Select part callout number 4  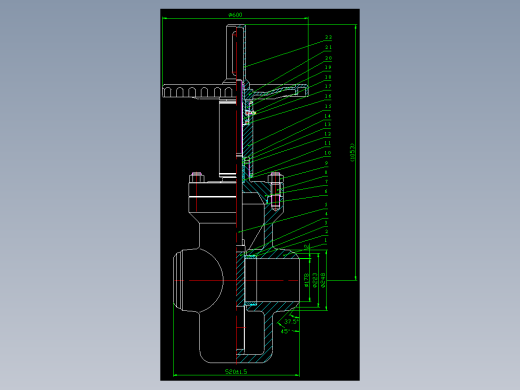[326, 214]
